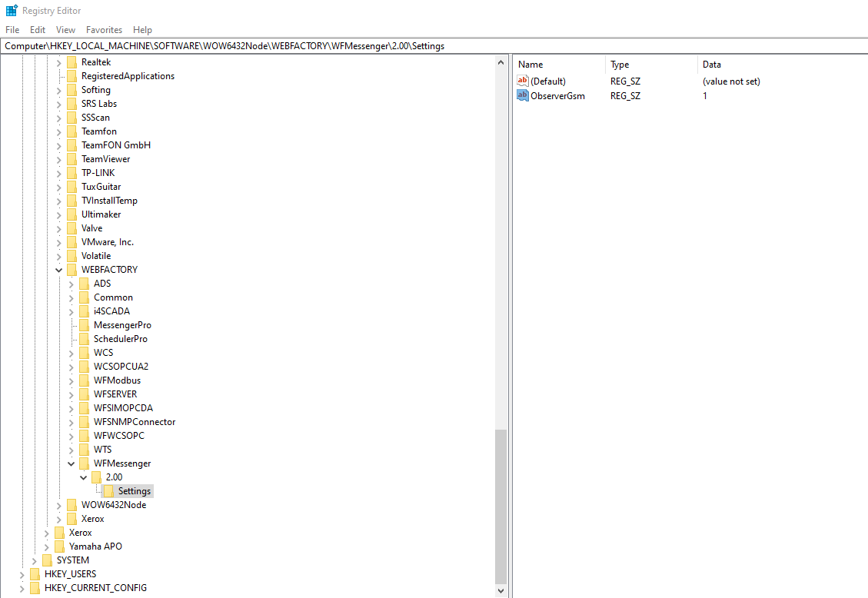Expand the HKEY_USERS branch
The height and width of the screenshot is (598, 868).
pos(22,573)
